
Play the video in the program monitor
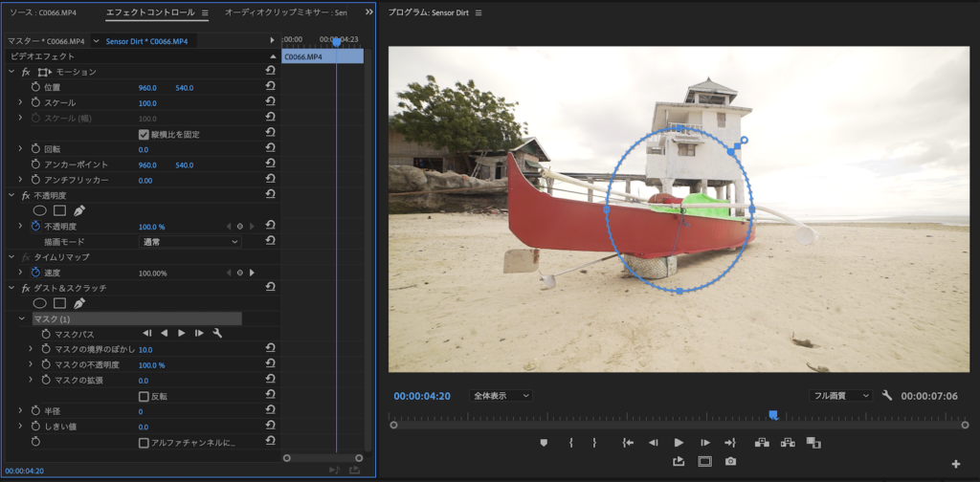[x=679, y=442]
